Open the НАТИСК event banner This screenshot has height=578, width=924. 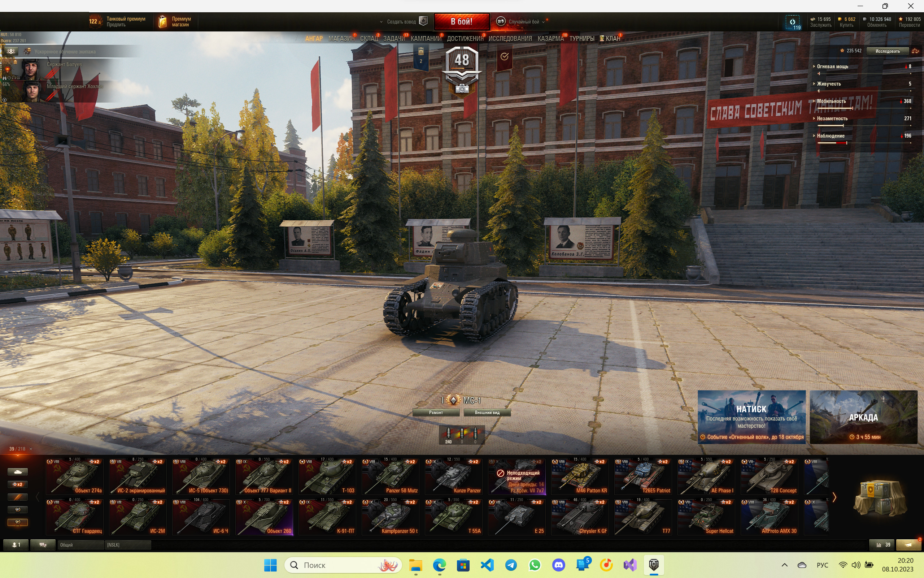[751, 417]
